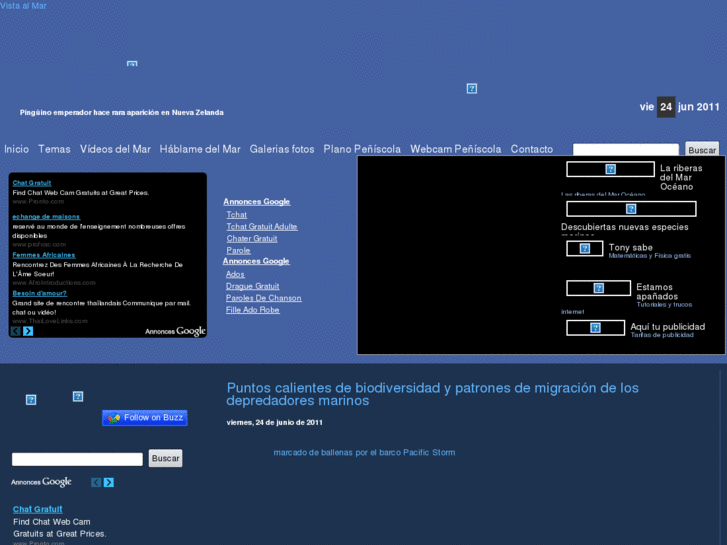Click the Follow on Buzz button

(145, 417)
